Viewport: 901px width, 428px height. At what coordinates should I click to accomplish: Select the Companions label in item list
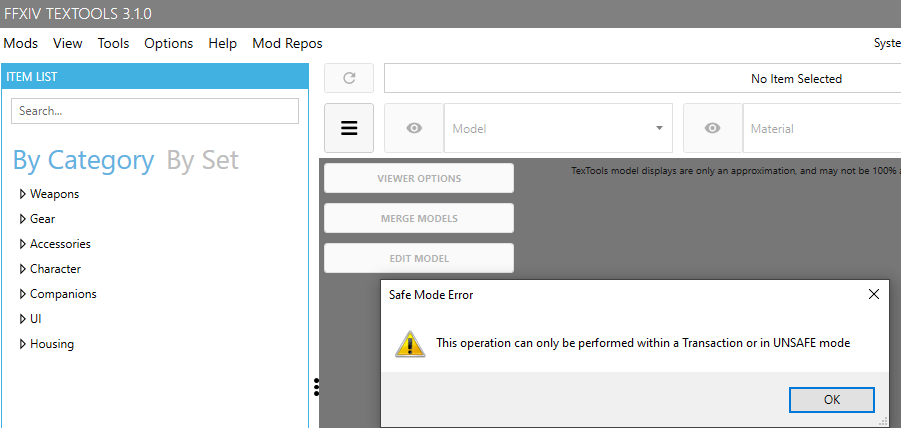coord(63,294)
